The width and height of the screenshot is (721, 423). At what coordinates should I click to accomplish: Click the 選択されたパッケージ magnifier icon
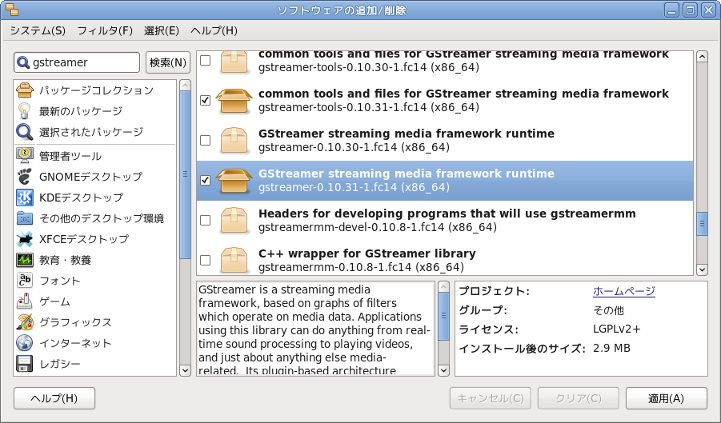click(x=24, y=132)
